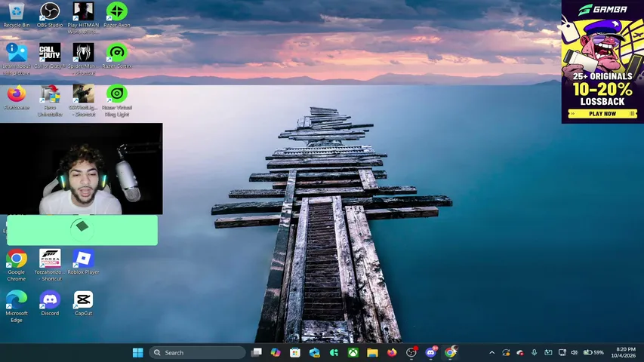Screen dimensions: 644x362
Task: Switch to OBS Studio in the taskbar
Action: (411, 352)
